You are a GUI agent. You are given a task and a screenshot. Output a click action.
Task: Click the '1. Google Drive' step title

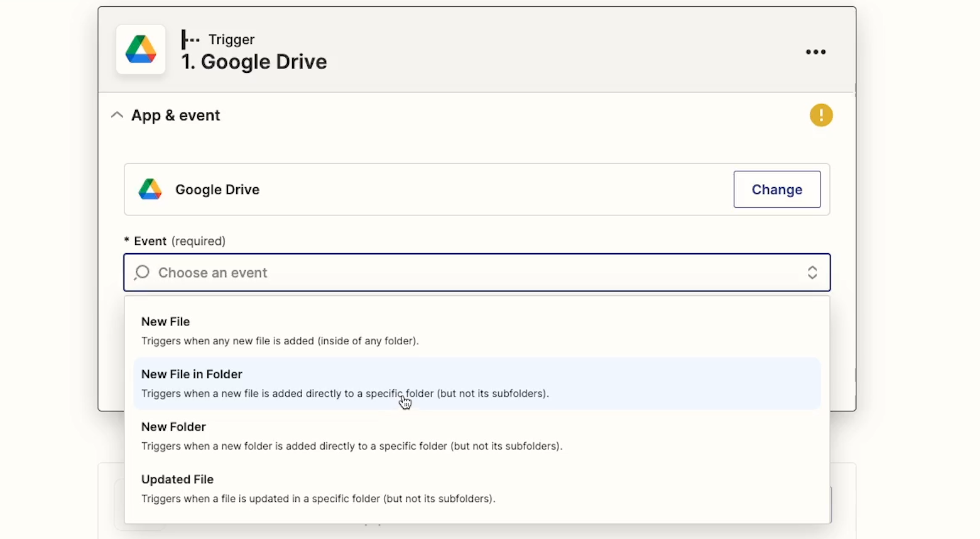tap(254, 62)
